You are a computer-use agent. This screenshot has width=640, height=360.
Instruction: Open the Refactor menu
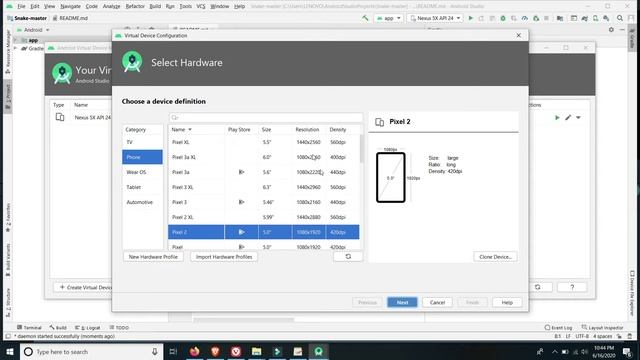coord(135,7)
